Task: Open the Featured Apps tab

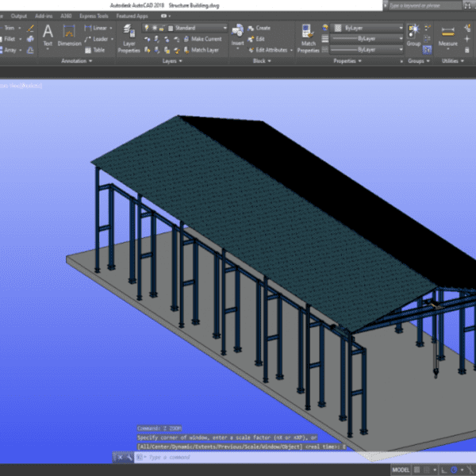Action: coord(132,15)
